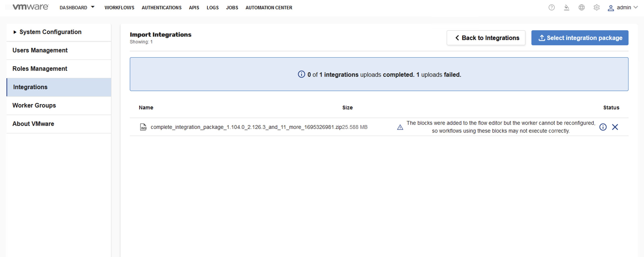Click Select integration package

[x=580, y=38]
